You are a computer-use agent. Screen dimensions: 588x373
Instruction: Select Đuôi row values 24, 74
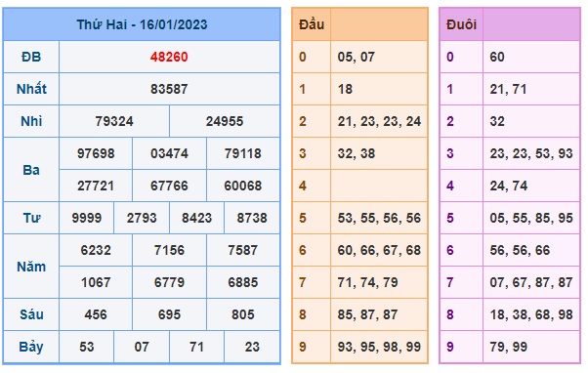click(x=509, y=186)
